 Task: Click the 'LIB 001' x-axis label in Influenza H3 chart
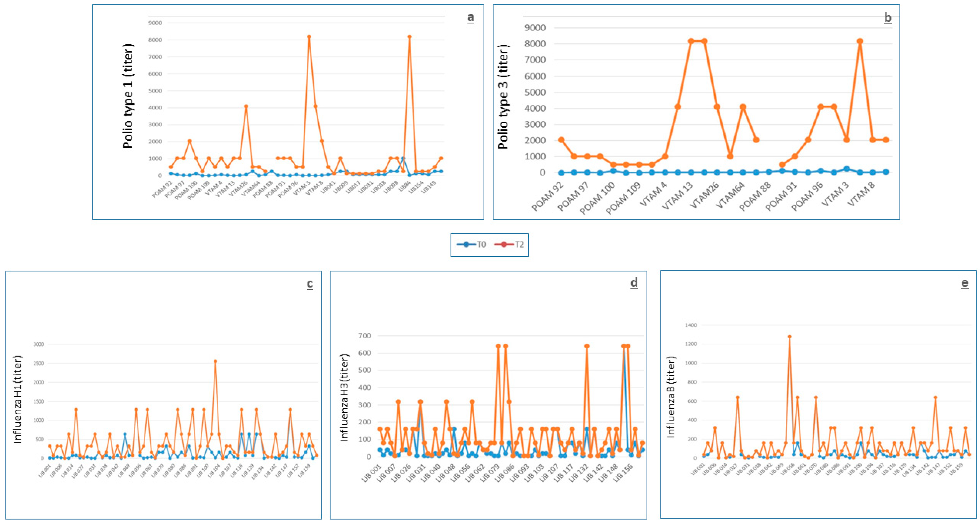pos(372,473)
